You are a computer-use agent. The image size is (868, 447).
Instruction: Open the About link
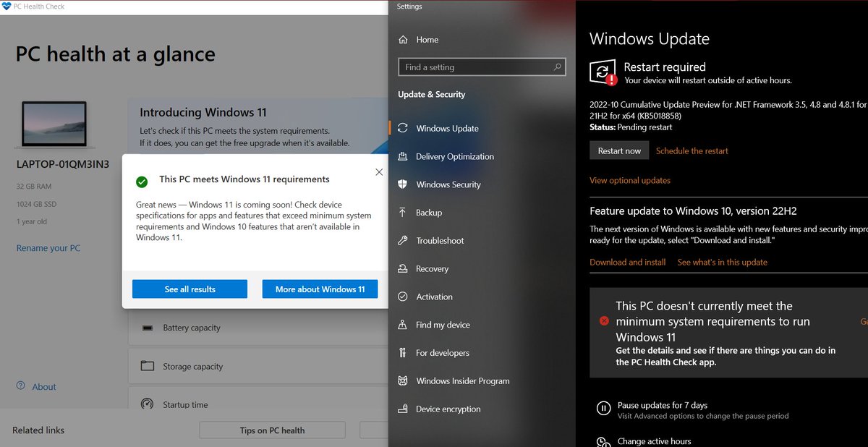44,387
